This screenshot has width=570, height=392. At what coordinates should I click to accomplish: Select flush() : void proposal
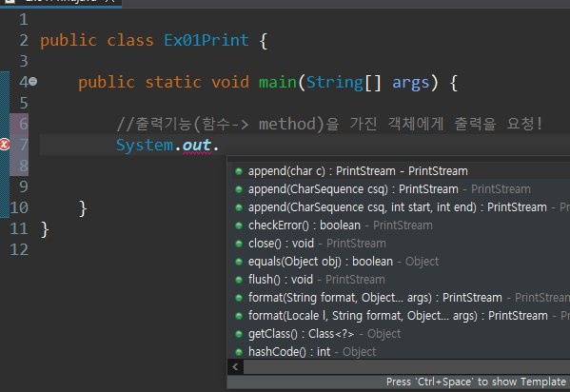click(401, 280)
